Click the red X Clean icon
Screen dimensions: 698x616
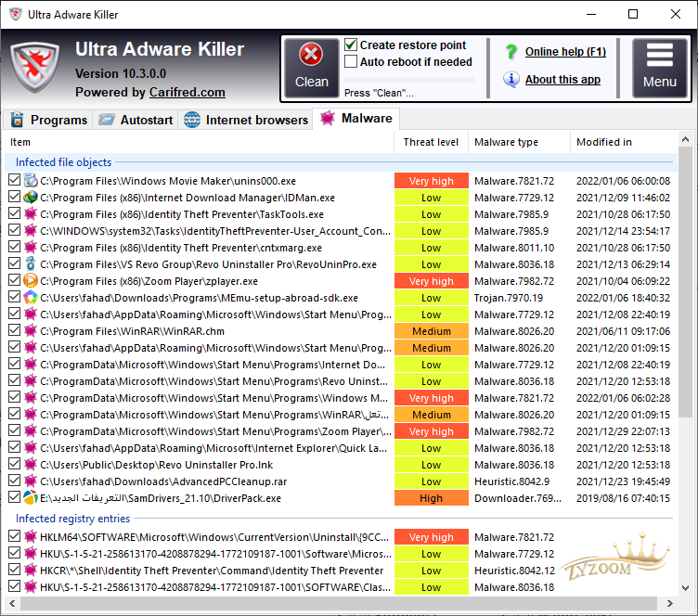coord(311,54)
